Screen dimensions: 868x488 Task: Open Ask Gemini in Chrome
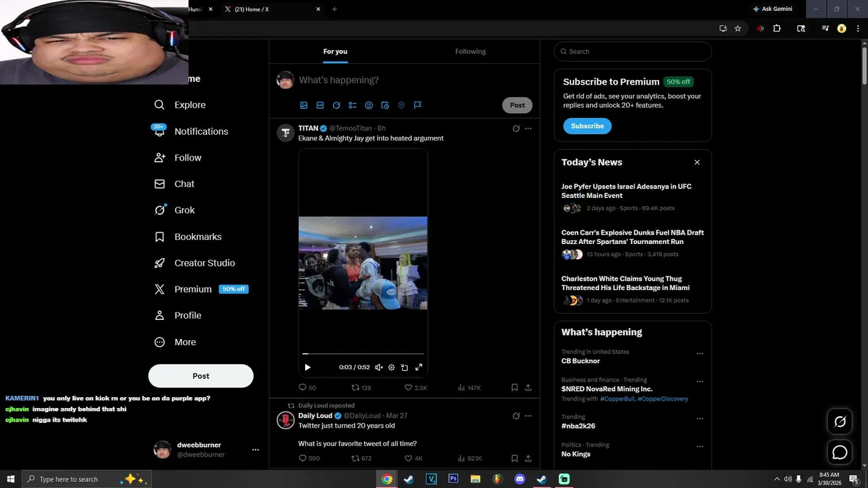[x=772, y=9]
